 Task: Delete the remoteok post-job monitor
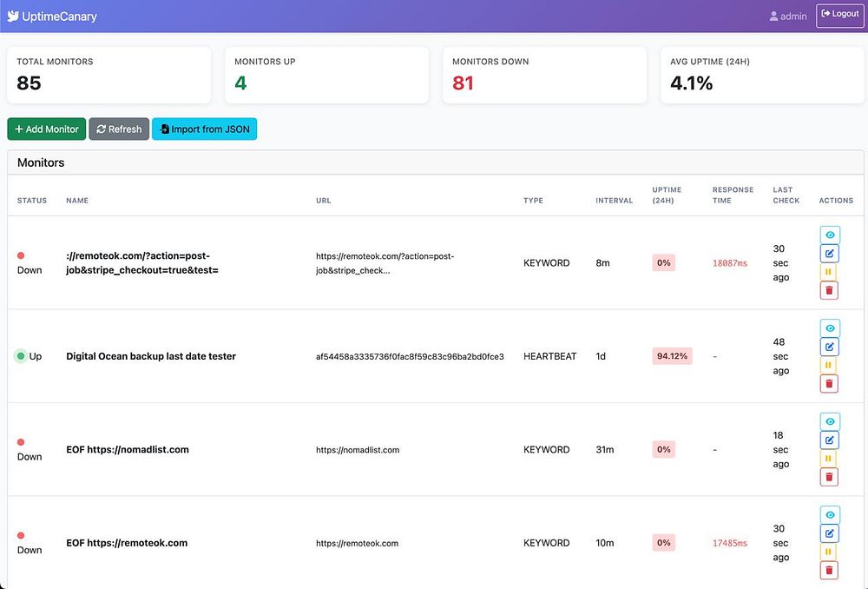829,290
